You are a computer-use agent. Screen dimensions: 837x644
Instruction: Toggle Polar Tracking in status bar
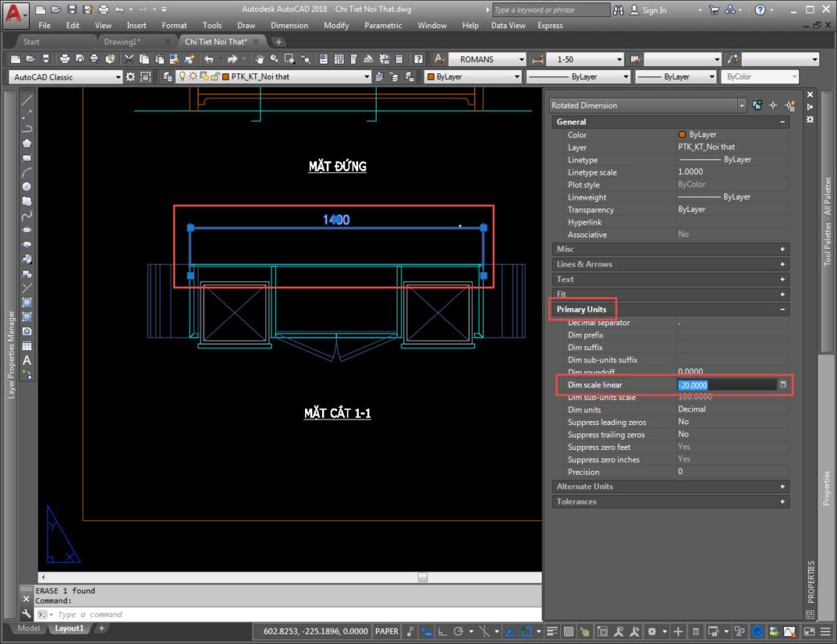458,632
